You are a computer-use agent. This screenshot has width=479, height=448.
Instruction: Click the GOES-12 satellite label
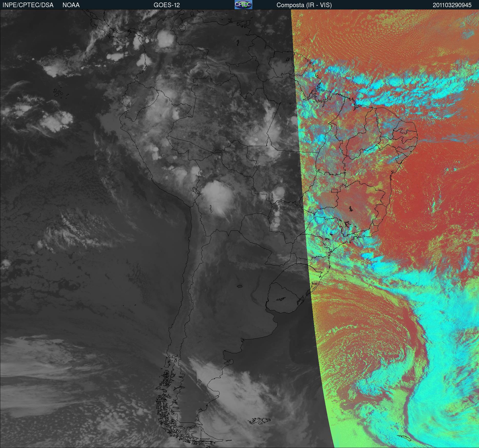coord(166,5)
